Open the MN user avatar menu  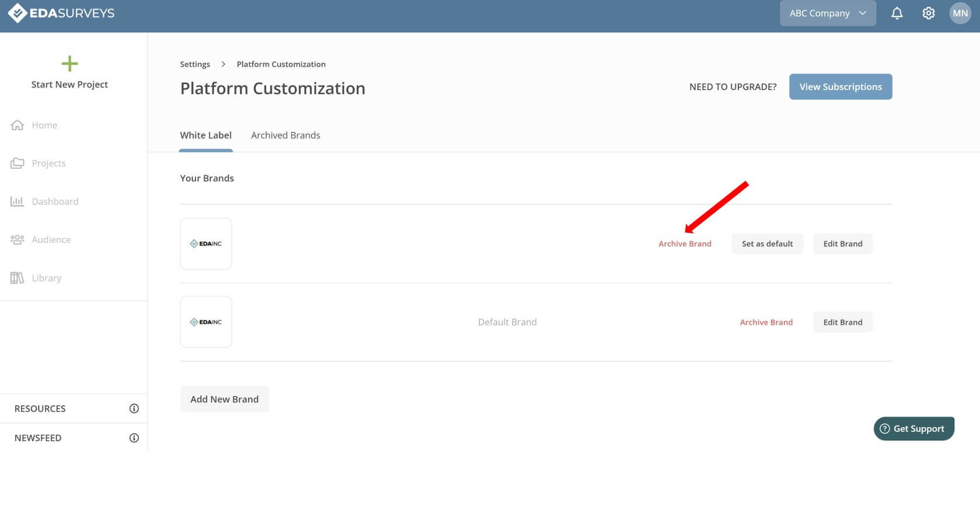(960, 13)
